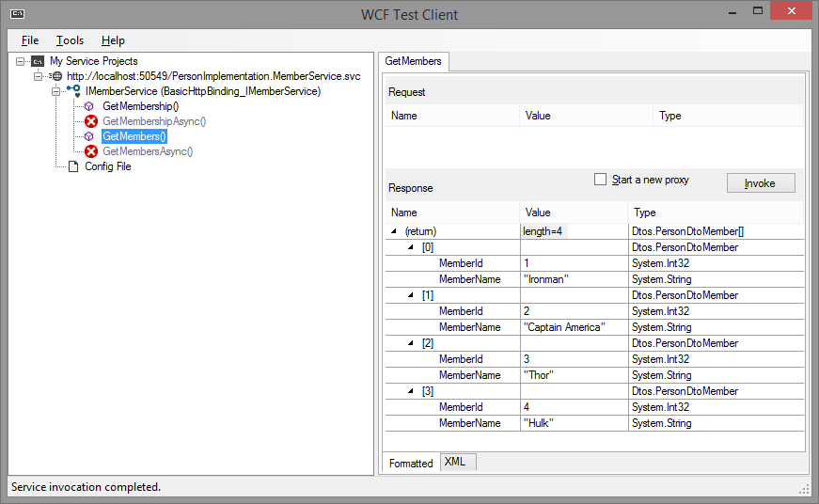
Task: Collapse the My Service Projects tree node
Action: [x=20, y=61]
